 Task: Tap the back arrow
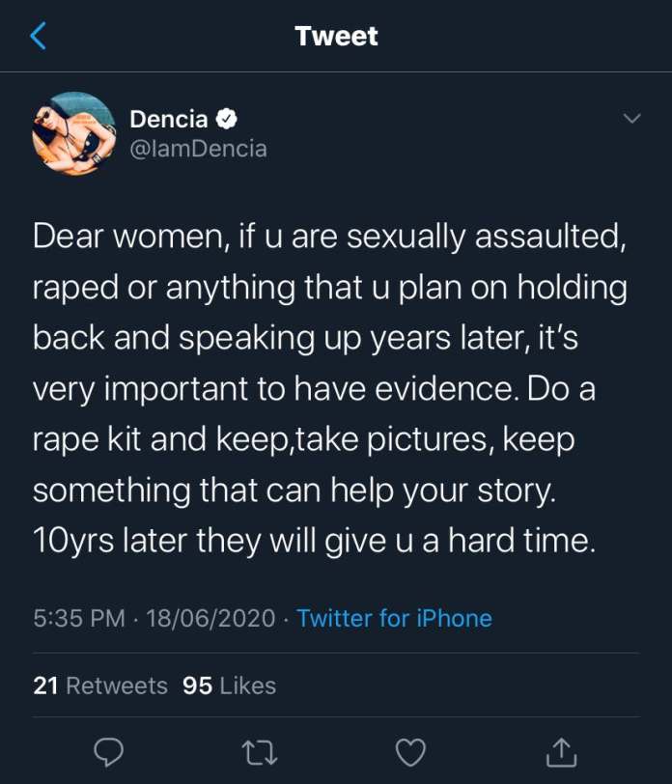pyautogui.click(x=39, y=37)
